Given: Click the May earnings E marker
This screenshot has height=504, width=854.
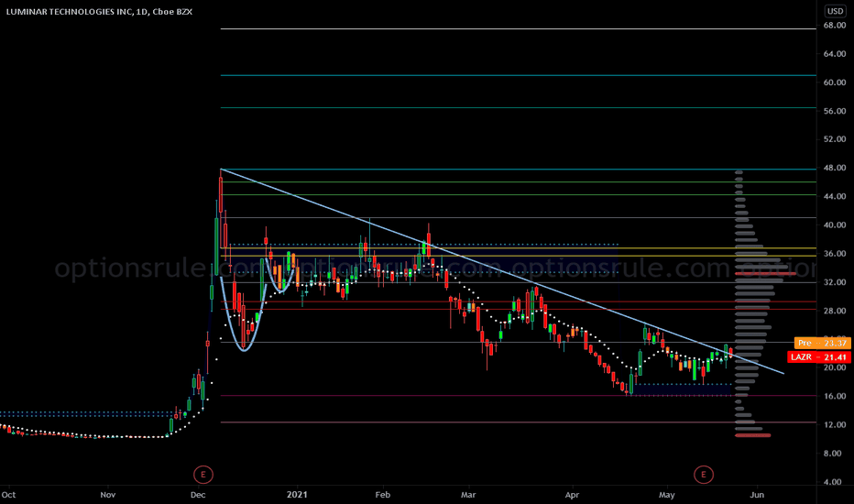Looking at the screenshot, I should [x=703, y=475].
